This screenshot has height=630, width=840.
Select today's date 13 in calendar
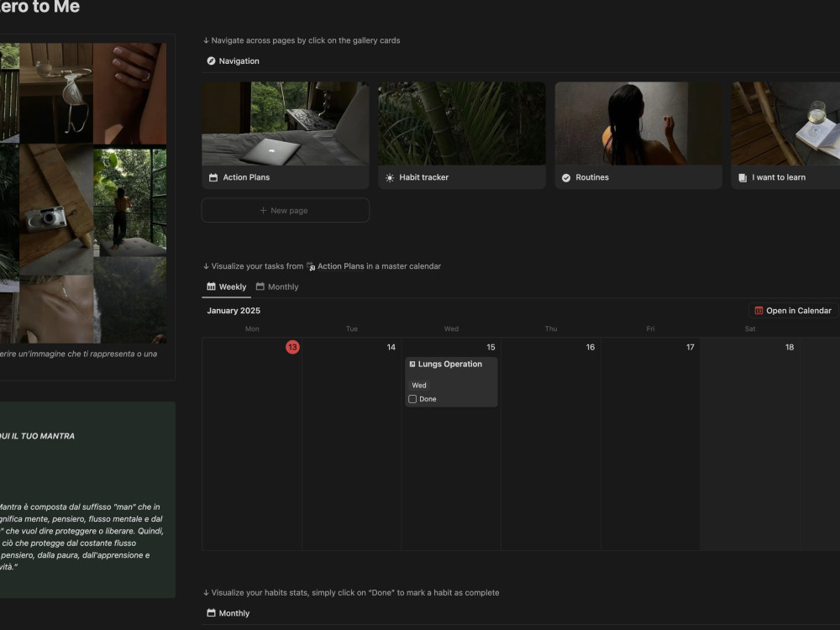click(x=292, y=347)
